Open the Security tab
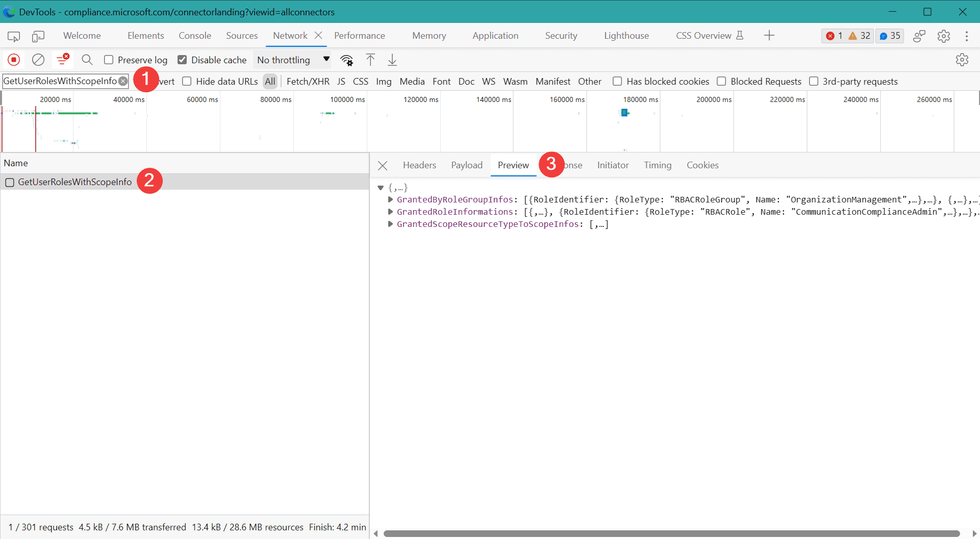This screenshot has height=539, width=980. point(561,36)
